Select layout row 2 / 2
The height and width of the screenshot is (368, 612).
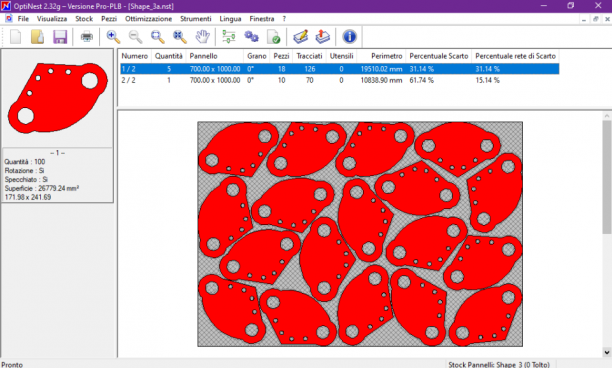tap(340, 80)
